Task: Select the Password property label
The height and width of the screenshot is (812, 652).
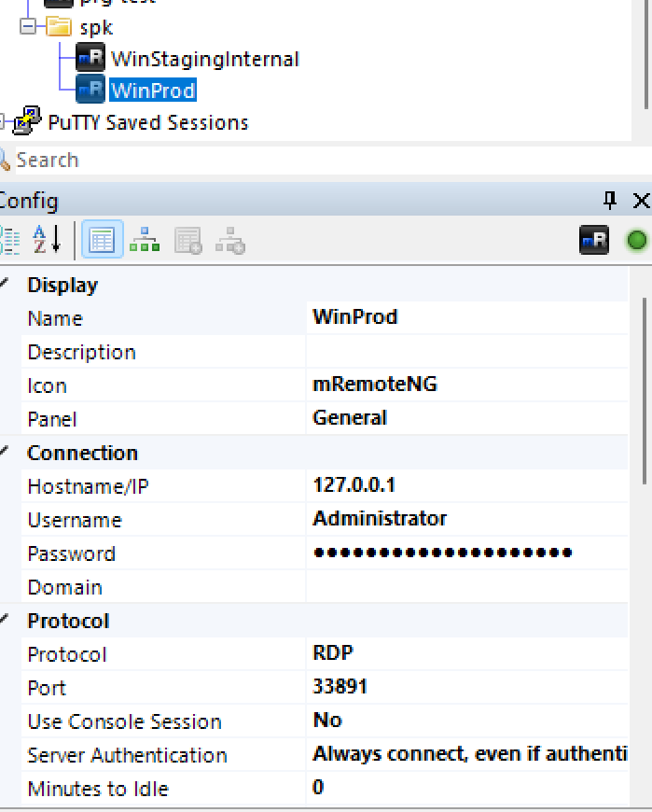Action: point(72,553)
